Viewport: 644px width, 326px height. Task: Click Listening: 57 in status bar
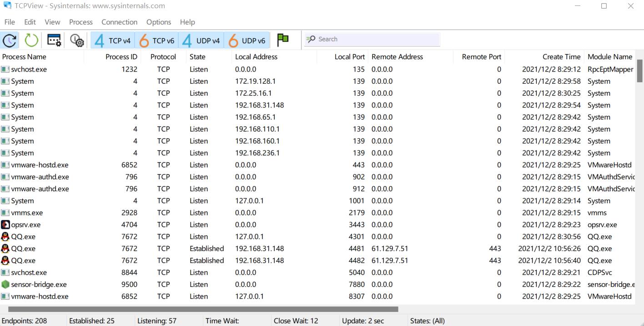point(157,321)
